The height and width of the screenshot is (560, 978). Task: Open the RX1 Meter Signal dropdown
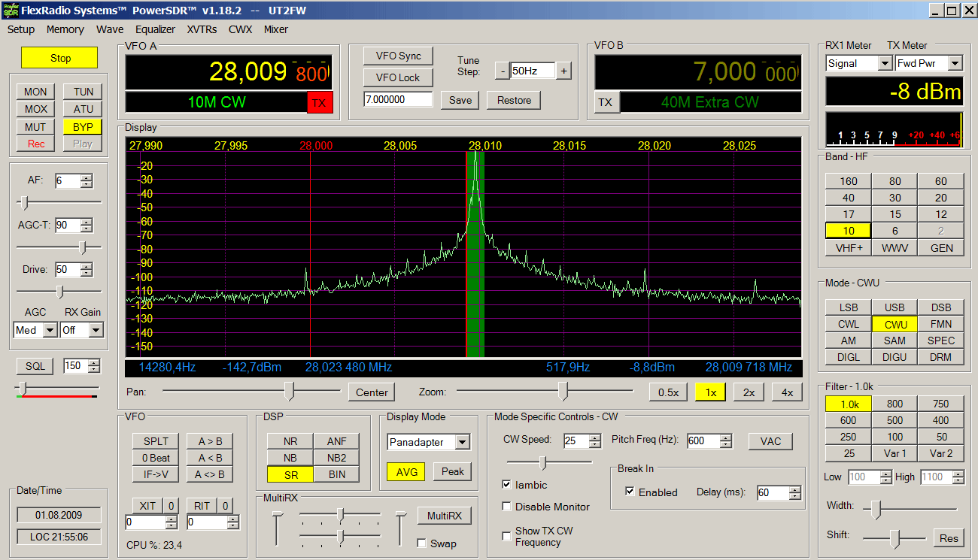coord(885,64)
